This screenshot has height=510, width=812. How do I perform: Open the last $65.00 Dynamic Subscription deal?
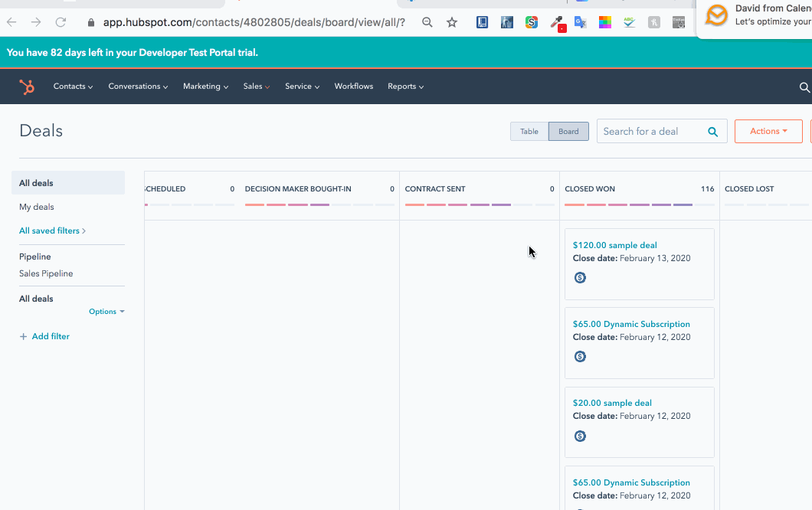coord(631,482)
